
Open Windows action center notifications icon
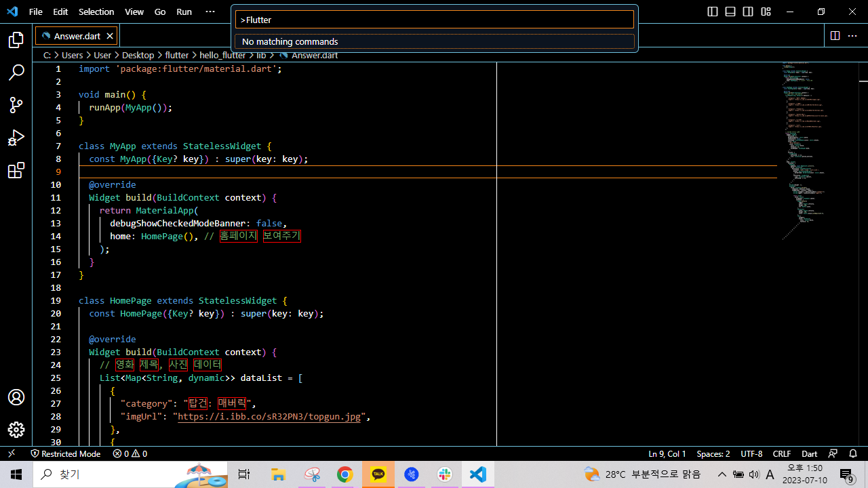[846, 474]
